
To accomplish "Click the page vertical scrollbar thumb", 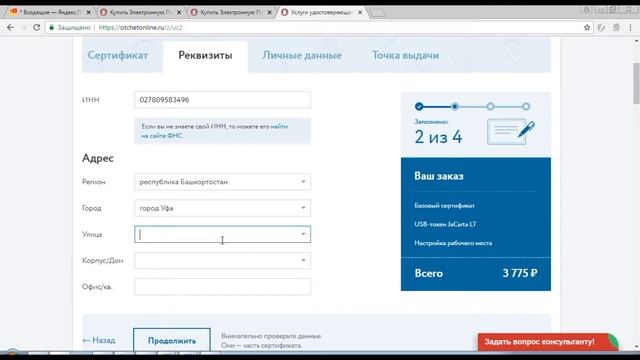I will [x=636, y=84].
